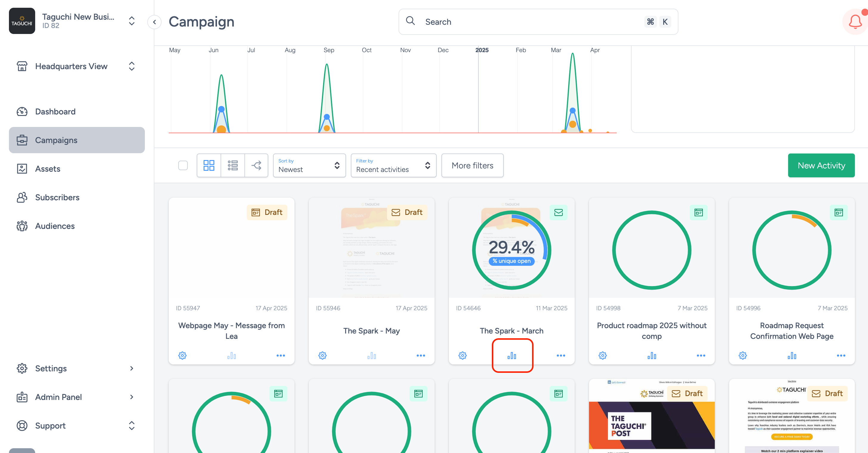Open more options for Product roadmap 2025 card
The height and width of the screenshot is (453, 868).
(701, 355)
